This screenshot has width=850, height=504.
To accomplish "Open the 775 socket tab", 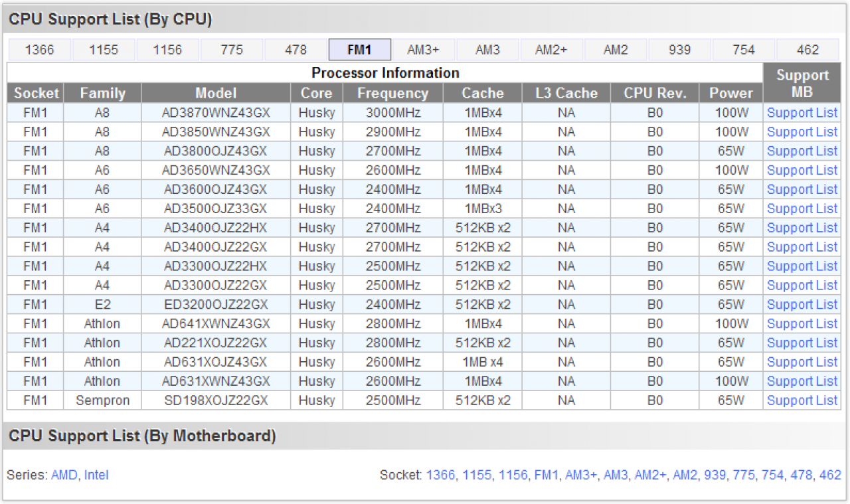I will [x=232, y=50].
